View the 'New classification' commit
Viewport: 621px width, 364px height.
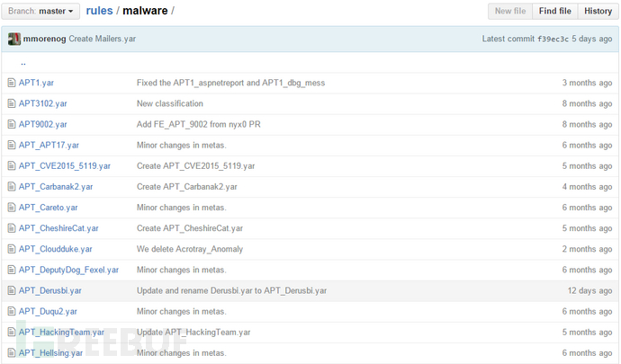tap(170, 103)
